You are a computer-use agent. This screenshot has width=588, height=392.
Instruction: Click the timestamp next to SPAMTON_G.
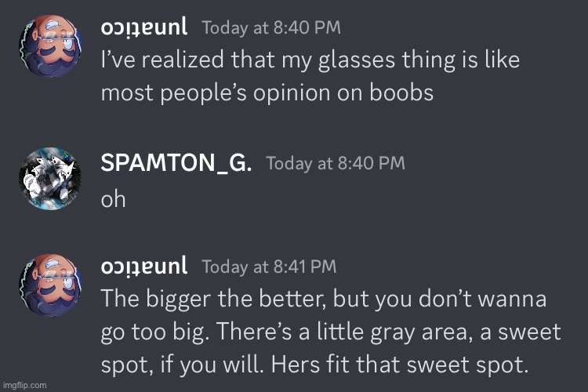pos(336,163)
